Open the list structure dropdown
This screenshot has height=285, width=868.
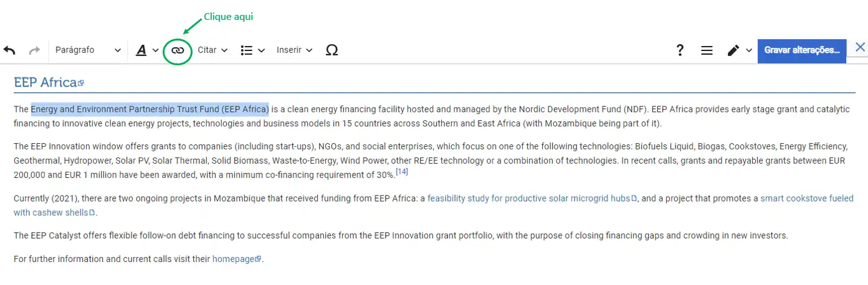(252, 50)
